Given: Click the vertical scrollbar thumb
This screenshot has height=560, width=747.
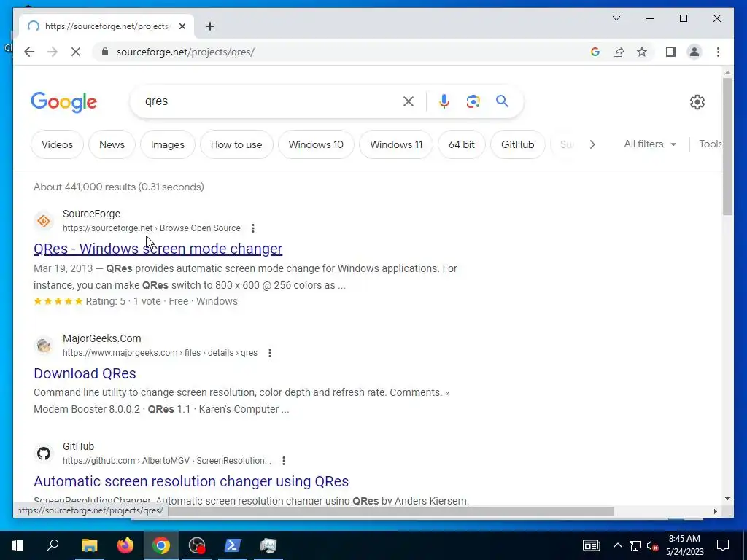Looking at the screenshot, I should (x=727, y=146).
